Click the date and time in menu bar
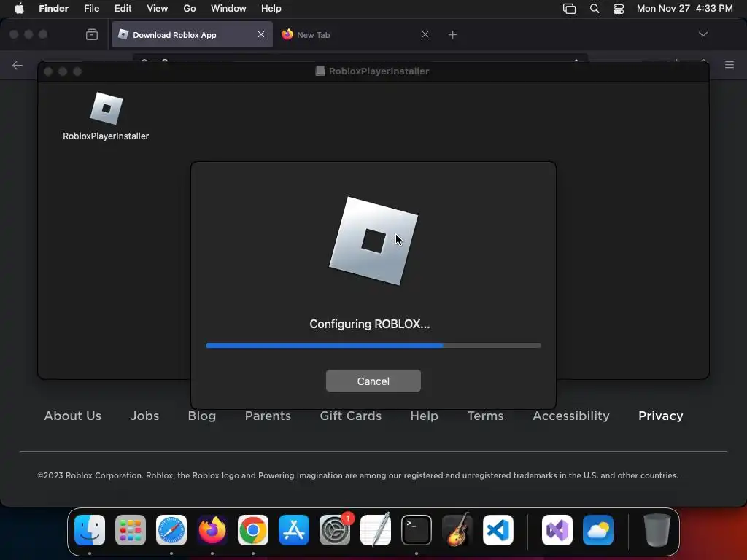747x560 pixels. tap(684, 9)
